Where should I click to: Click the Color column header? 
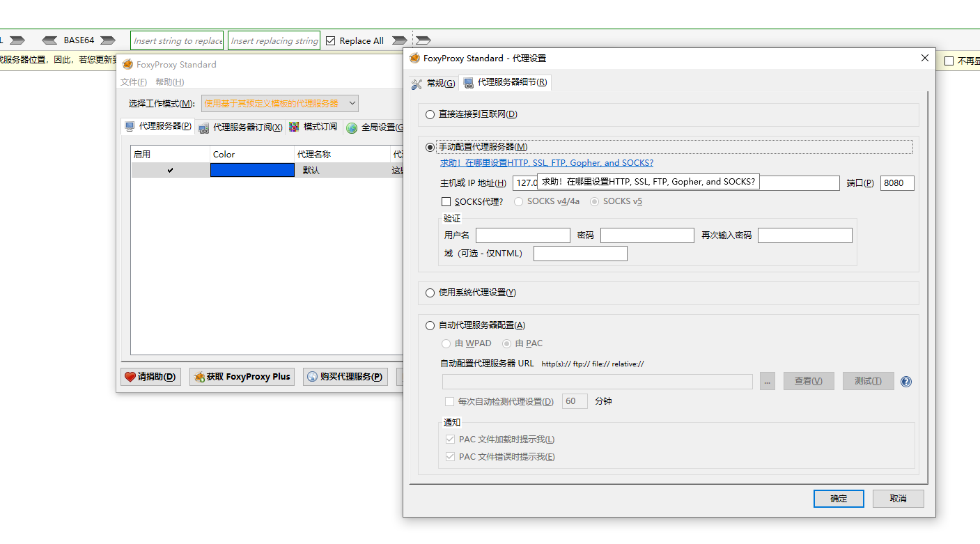[252, 154]
